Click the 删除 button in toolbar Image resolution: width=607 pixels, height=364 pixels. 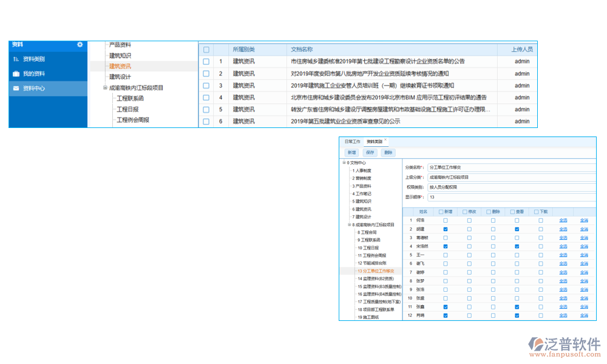[388, 153]
